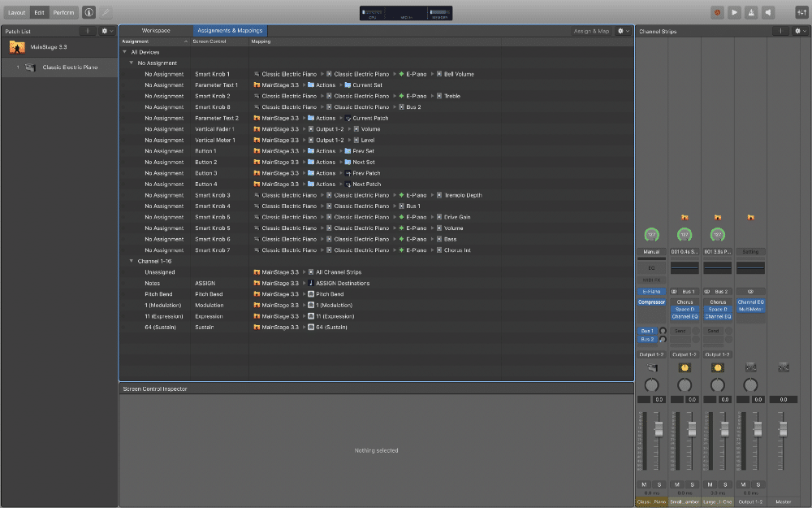Click the stereo format icon next to Bus 1 input
This screenshot has height=508, width=812.
(x=674, y=292)
